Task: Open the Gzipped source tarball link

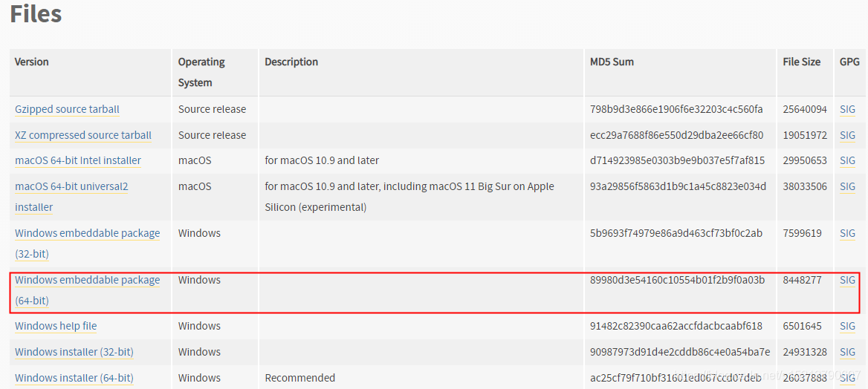Action: click(67, 110)
